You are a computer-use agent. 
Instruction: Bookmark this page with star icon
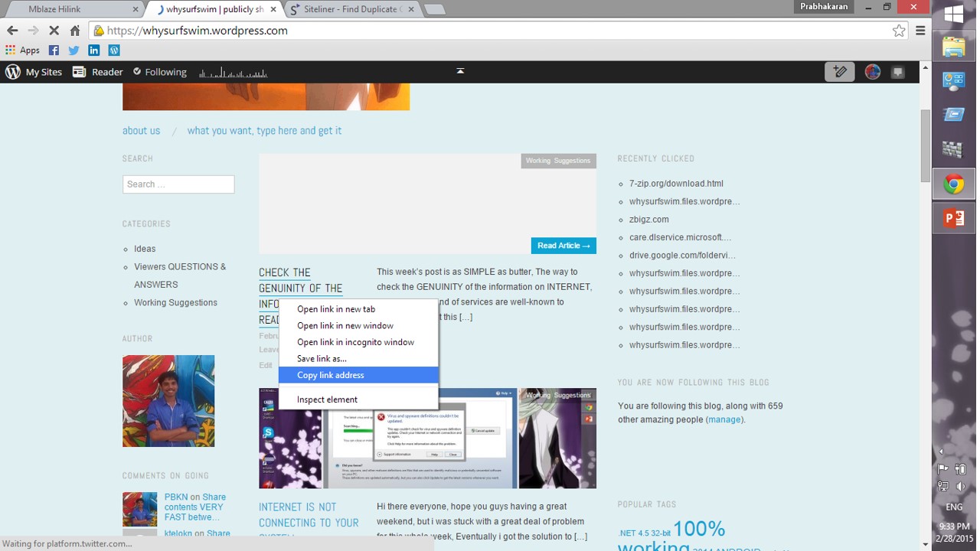click(898, 31)
